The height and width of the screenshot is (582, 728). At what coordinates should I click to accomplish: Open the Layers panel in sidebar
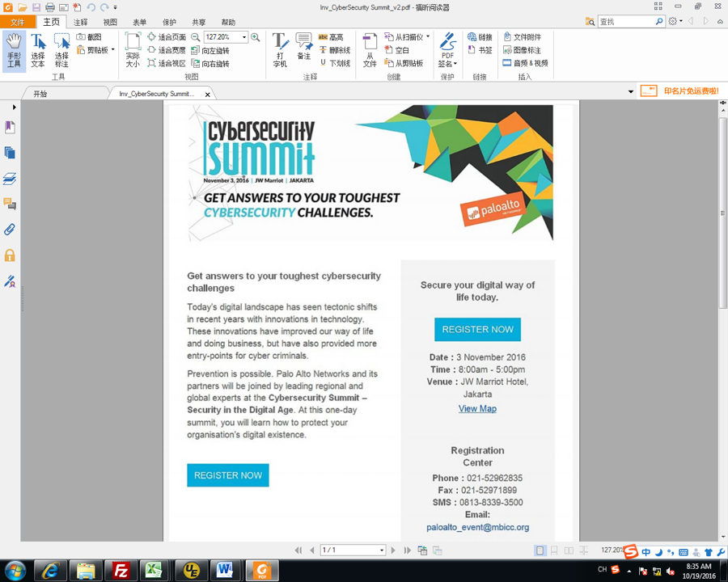point(10,179)
